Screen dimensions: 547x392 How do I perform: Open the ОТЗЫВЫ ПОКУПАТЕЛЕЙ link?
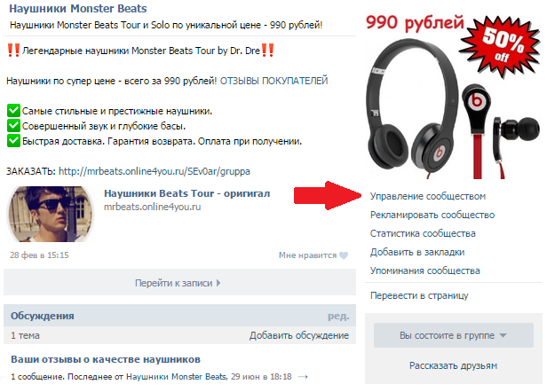point(273,81)
